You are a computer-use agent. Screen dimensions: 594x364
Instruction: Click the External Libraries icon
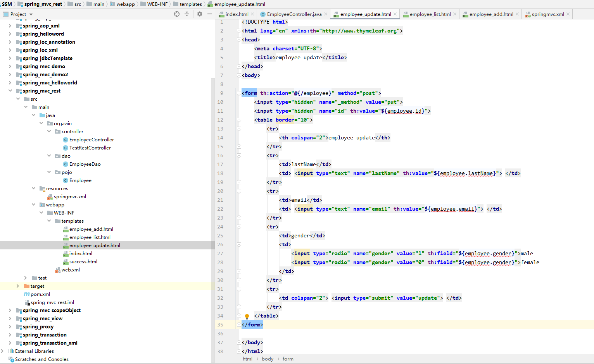pos(11,351)
